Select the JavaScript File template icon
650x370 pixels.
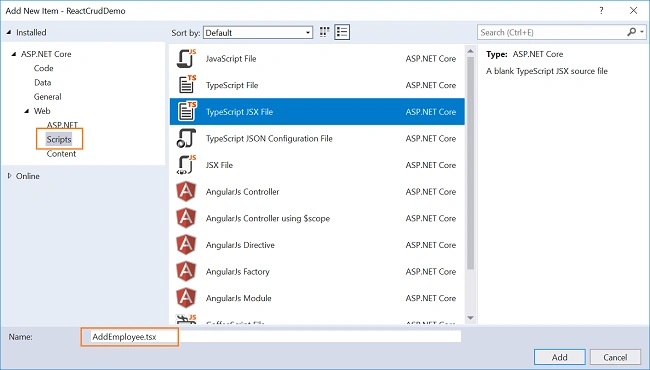[186, 58]
